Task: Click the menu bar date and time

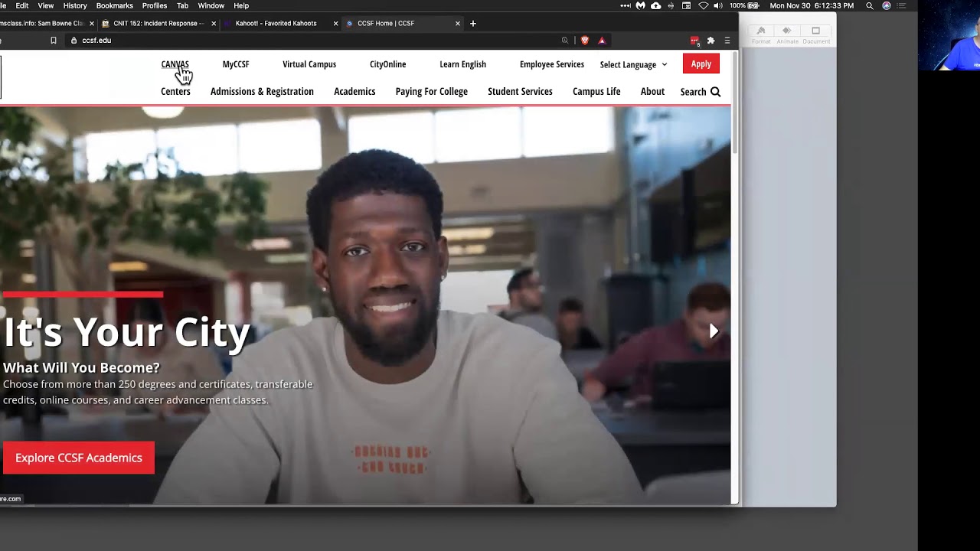Action: click(812, 5)
